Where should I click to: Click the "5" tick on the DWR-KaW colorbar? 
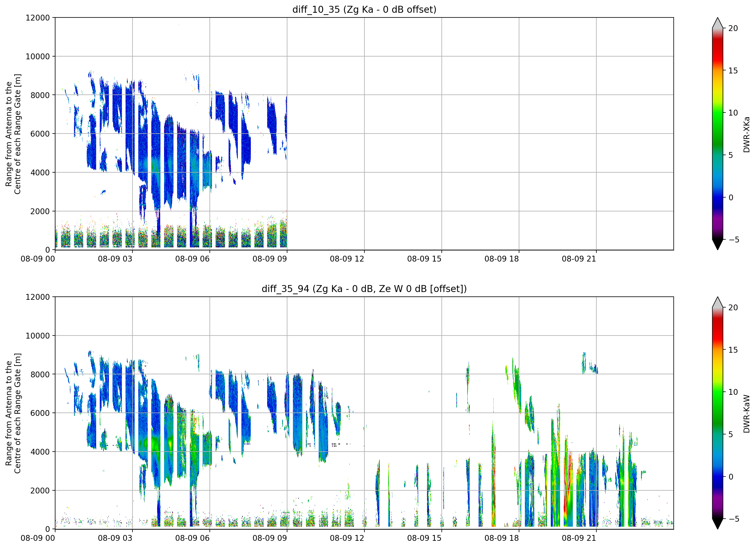coord(731,434)
